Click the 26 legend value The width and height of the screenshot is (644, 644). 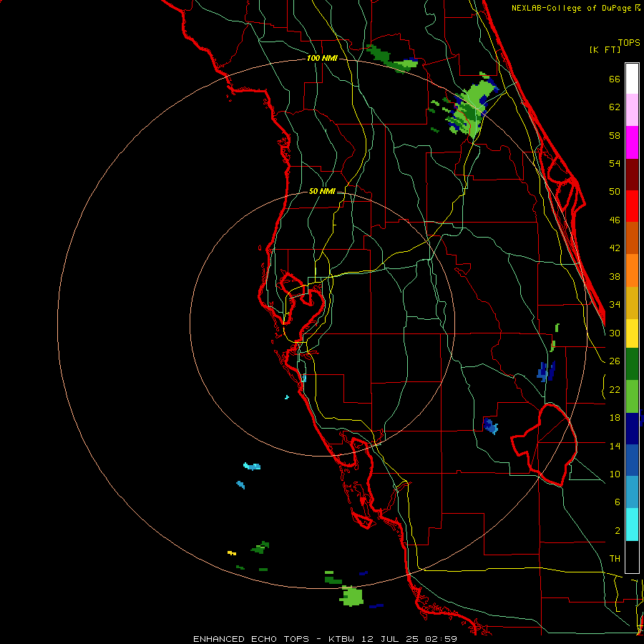pyautogui.click(x=615, y=361)
